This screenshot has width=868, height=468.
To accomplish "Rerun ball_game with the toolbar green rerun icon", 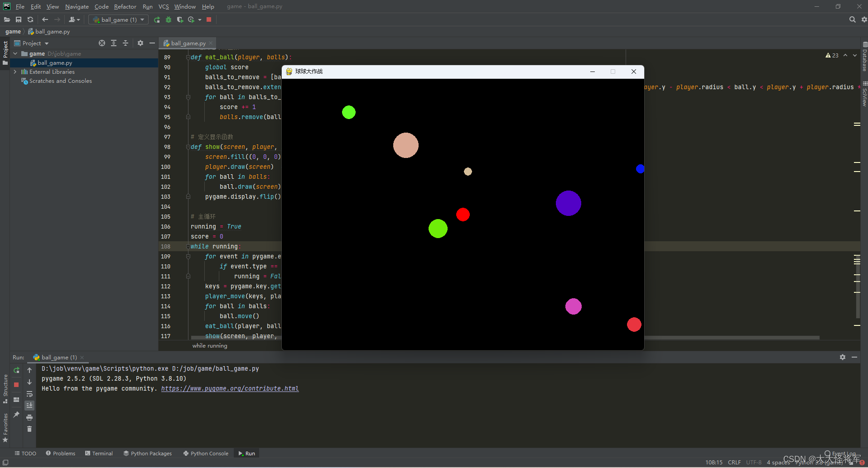I will 157,19.
